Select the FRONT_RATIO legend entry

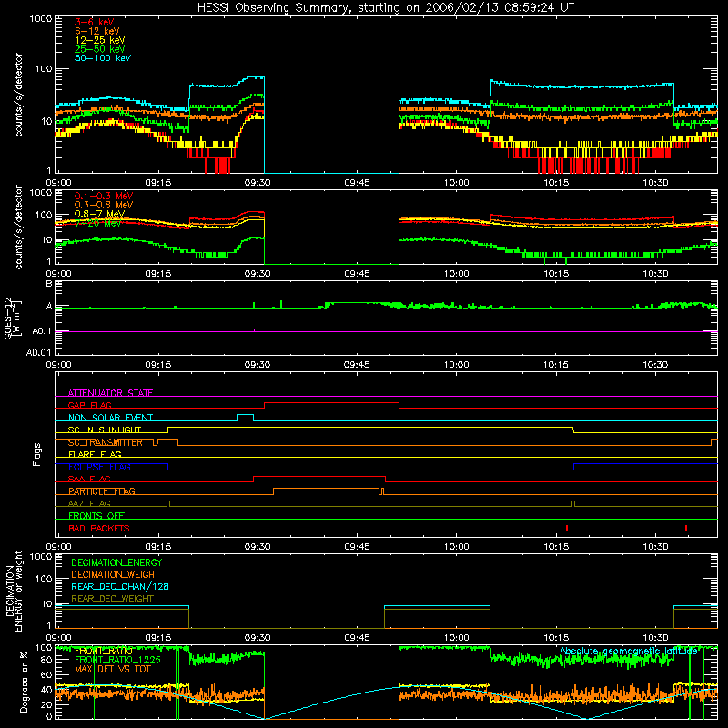104,652
